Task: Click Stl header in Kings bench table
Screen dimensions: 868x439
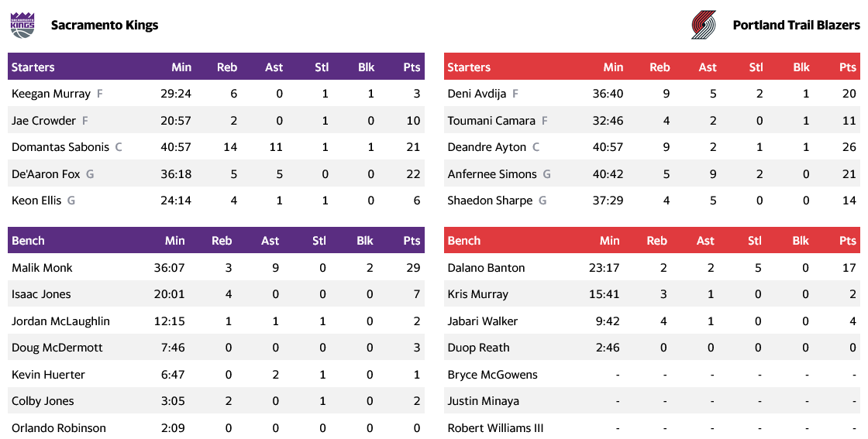Action: click(319, 241)
